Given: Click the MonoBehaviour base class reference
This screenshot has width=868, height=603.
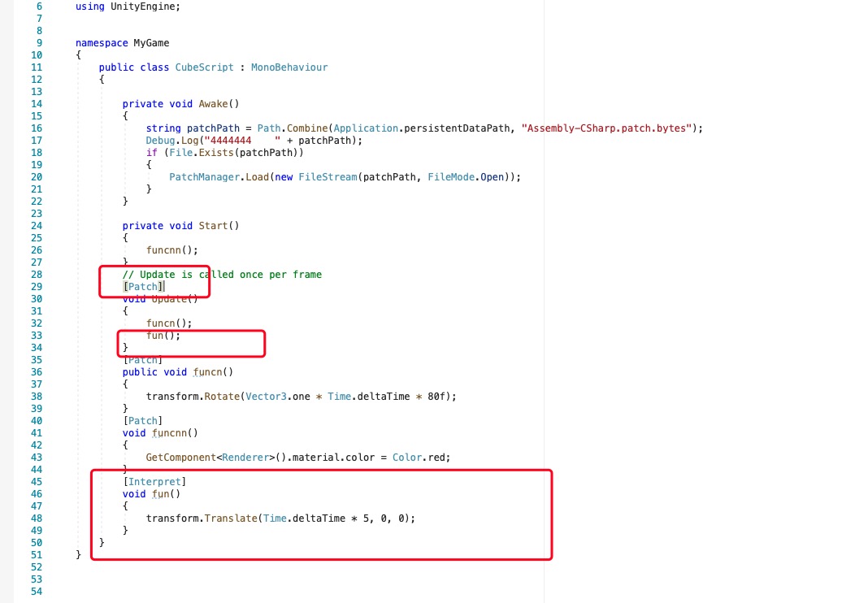Looking at the screenshot, I should (289, 67).
